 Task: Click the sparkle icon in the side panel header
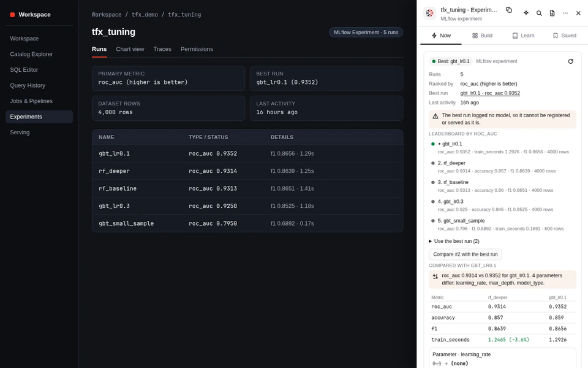[x=526, y=13]
